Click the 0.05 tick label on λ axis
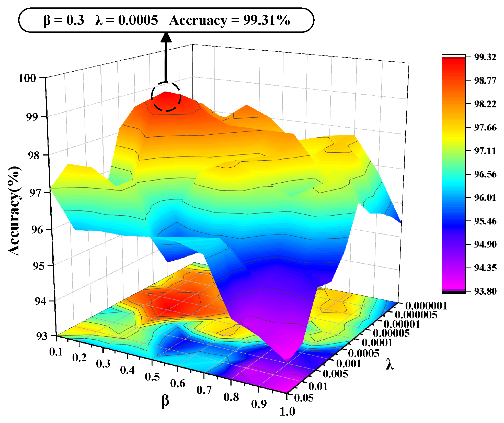504x423 pixels. point(304,398)
